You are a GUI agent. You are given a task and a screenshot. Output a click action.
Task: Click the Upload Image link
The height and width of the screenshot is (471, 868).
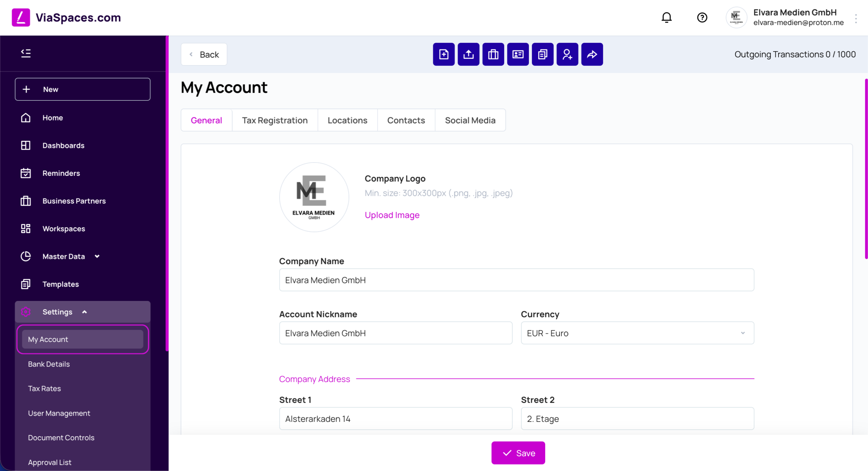(x=392, y=215)
